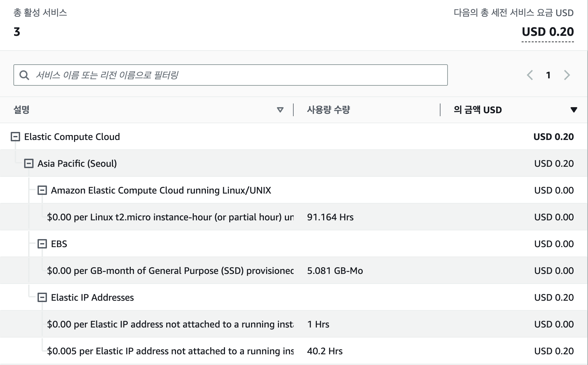Image resolution: width=588 pixels, height=365 pixels.
Task: Click Elastic IP Addresses label
Action: click(92, 297)
